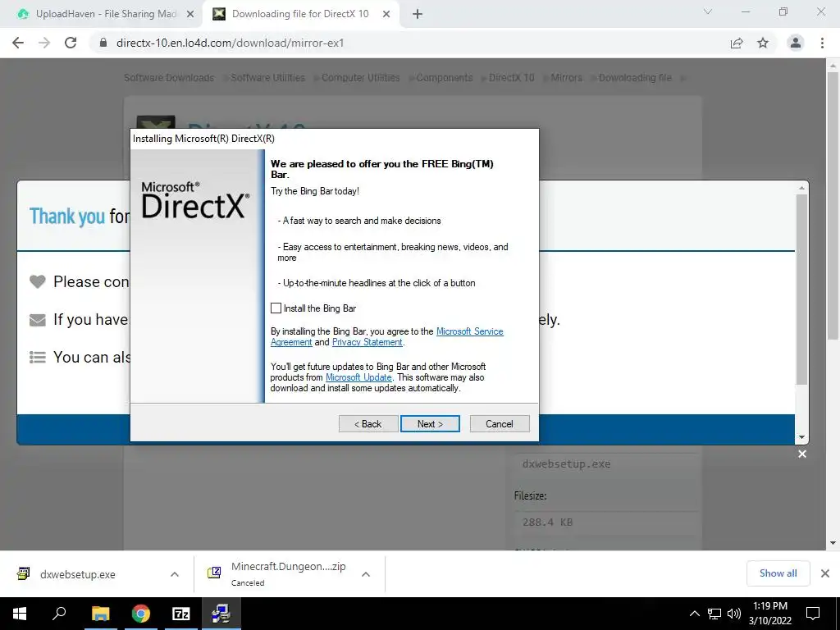Open the Privacy Statement link
840x630 pixels.
367,342
